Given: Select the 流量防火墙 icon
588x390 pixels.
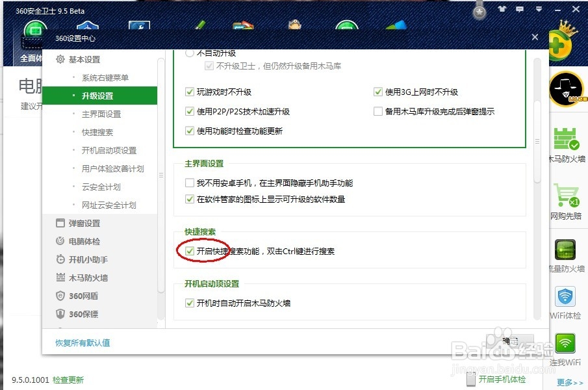Looking at the screenshot, I should click(x=565, y=250).
